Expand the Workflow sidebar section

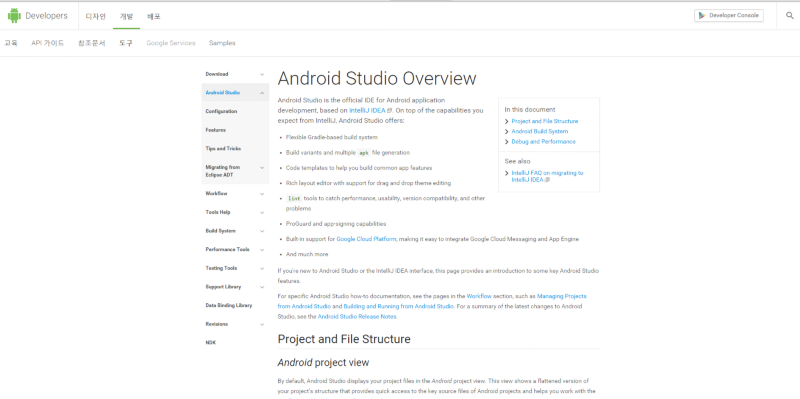(x=262, y=194)
